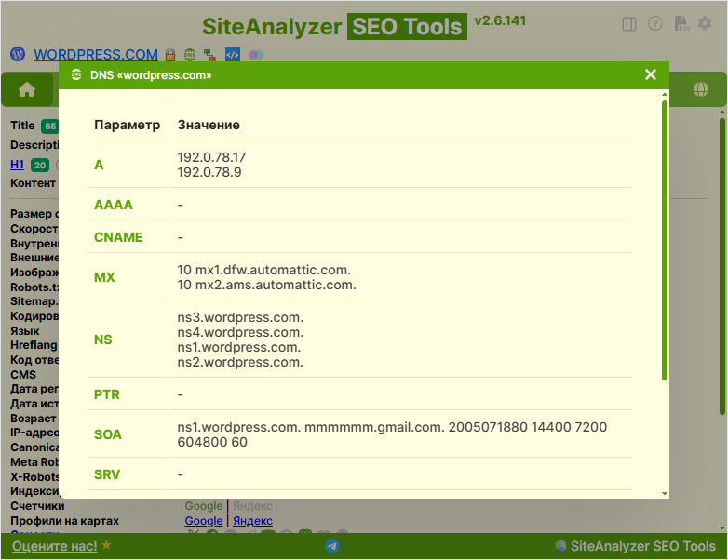Open the blue source code icon

pos(233,55)
